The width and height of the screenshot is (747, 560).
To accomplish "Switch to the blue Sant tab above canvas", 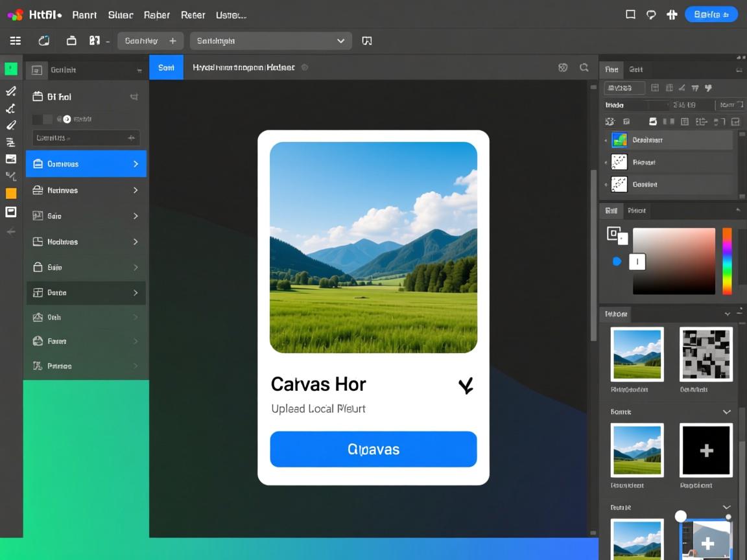I will (x=167, y=67).
